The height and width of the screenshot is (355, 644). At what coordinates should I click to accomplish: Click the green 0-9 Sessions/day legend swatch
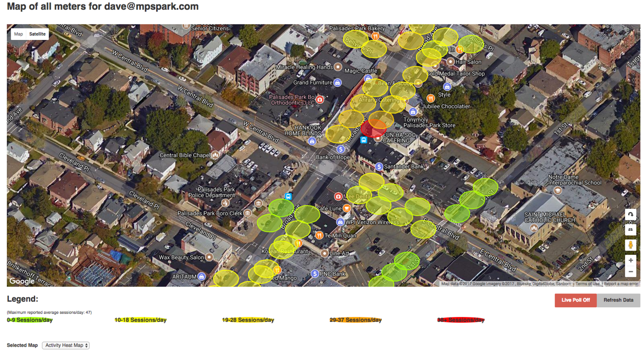[x=30, y=320]
